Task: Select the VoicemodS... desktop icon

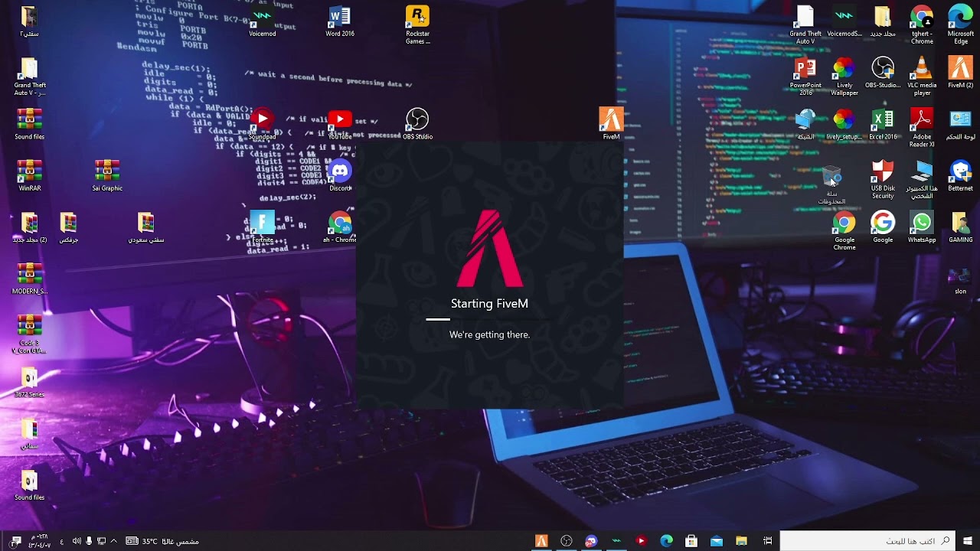Action: pos(844,22)
